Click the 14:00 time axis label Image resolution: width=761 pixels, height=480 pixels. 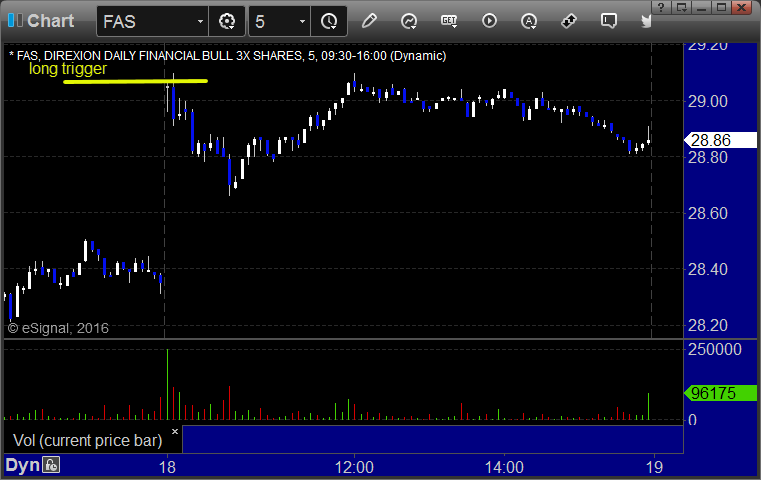click(x=504, y=467)
